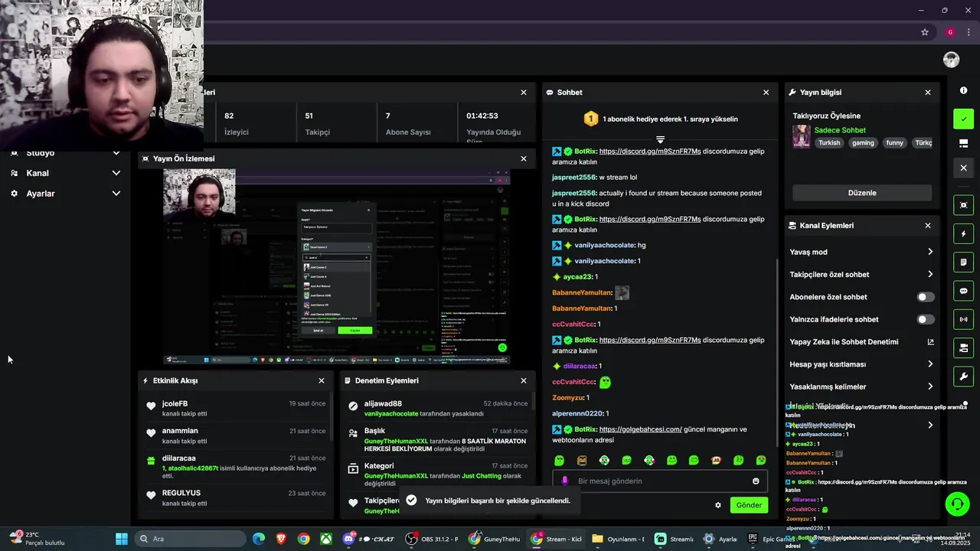The height and width of the screenshot is (551, 980).
Task: Open Yasaklanmış kelimeler settings
Action: [x=861, y=386]
